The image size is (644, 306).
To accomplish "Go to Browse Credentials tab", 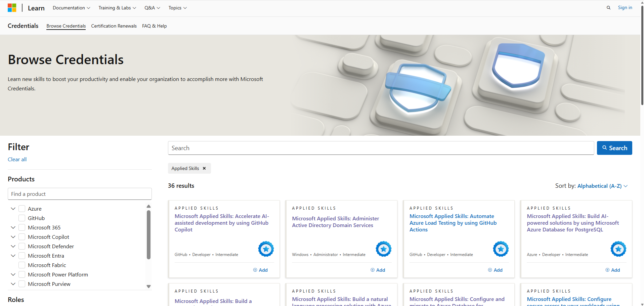I will tap(66, 26).
